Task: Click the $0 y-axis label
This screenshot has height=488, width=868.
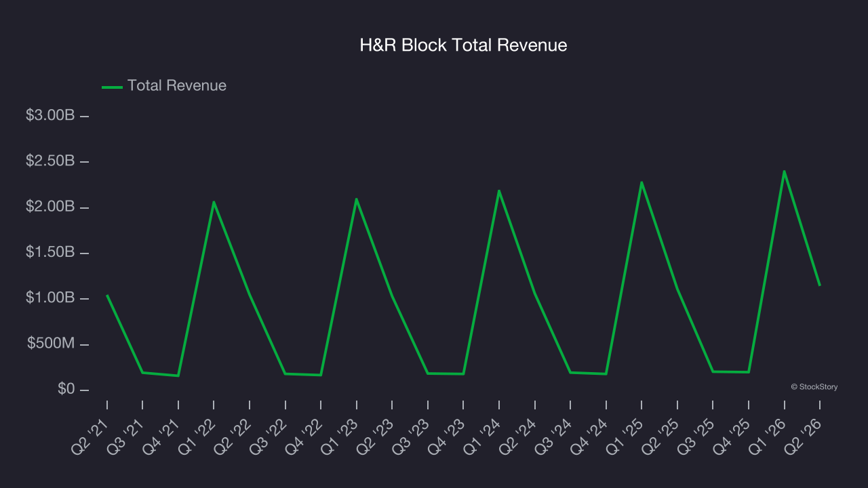Action: (x=66, y=390)
